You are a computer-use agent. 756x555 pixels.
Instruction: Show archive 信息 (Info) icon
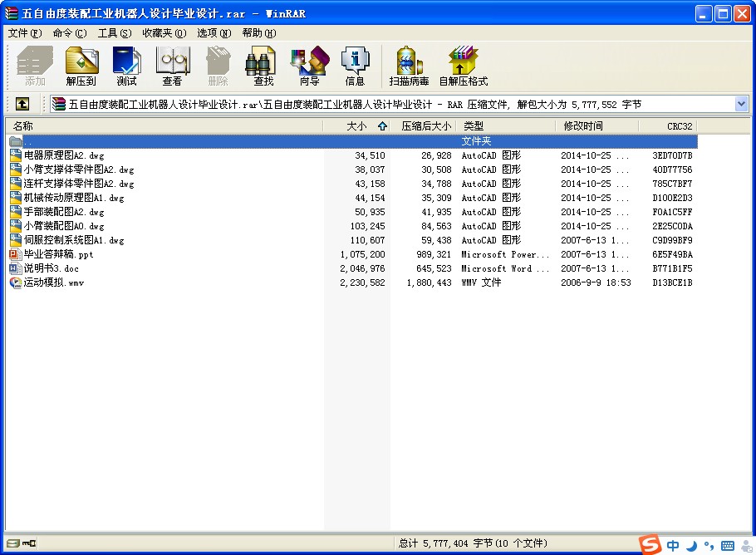[355, 66]
